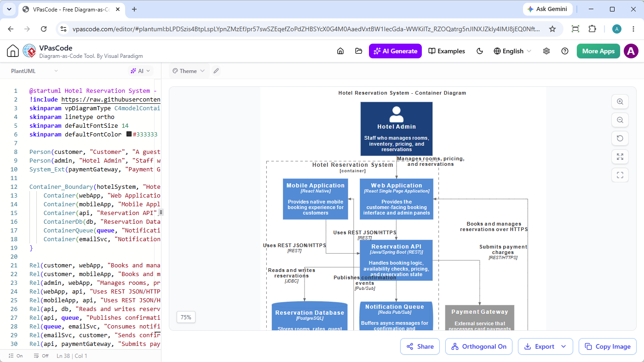
Task: Open the browser three-dot menu
Action: click(634, 29)
